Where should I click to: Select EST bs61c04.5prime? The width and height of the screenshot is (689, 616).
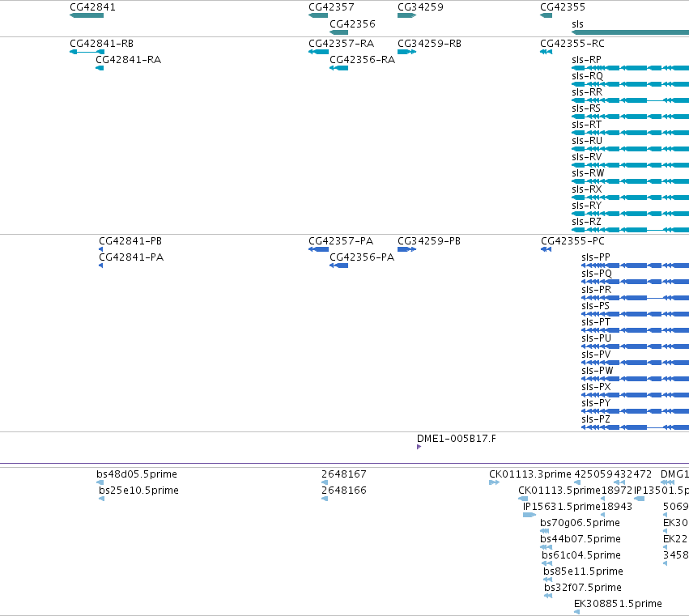(x=547, y=563)
